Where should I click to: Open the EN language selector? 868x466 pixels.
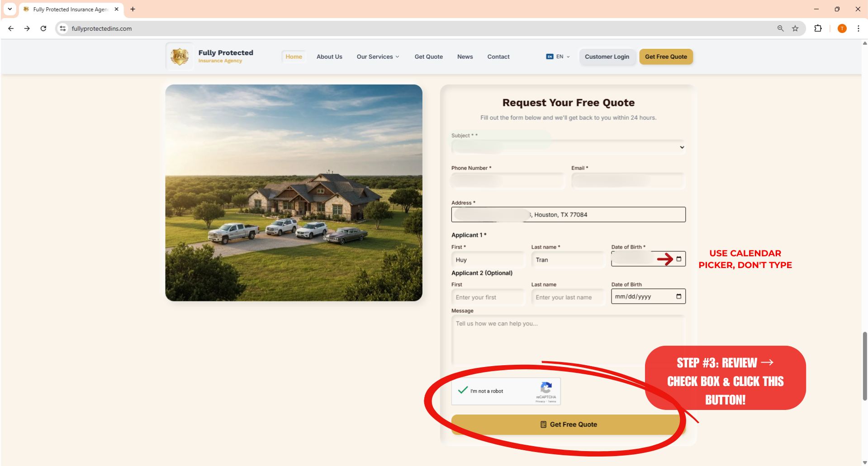click(558, 56)
